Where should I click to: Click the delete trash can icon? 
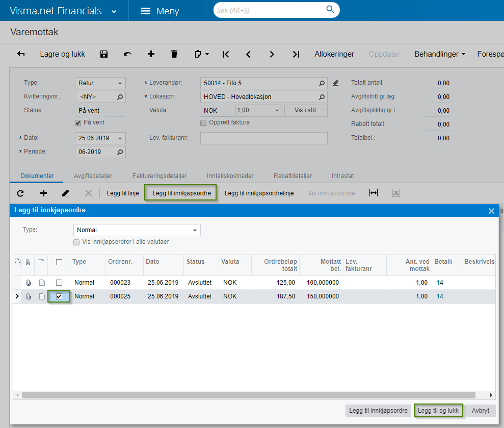pos(174,54)
